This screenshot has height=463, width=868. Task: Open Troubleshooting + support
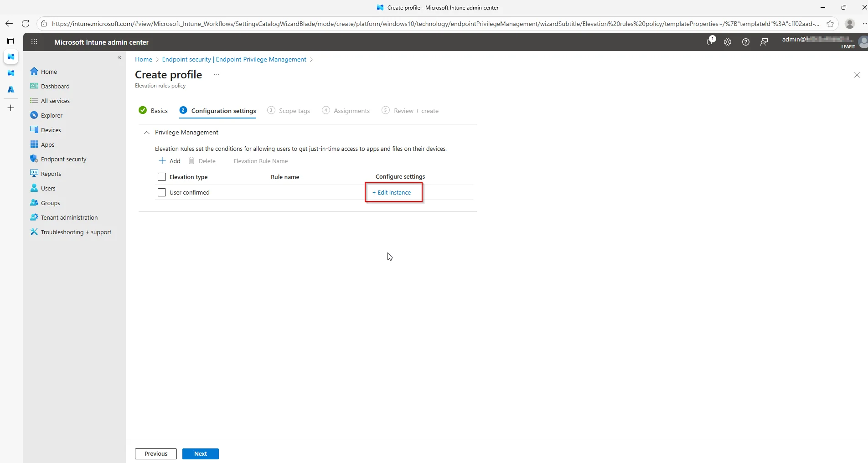pyautogui.click(x=76, y=232)
